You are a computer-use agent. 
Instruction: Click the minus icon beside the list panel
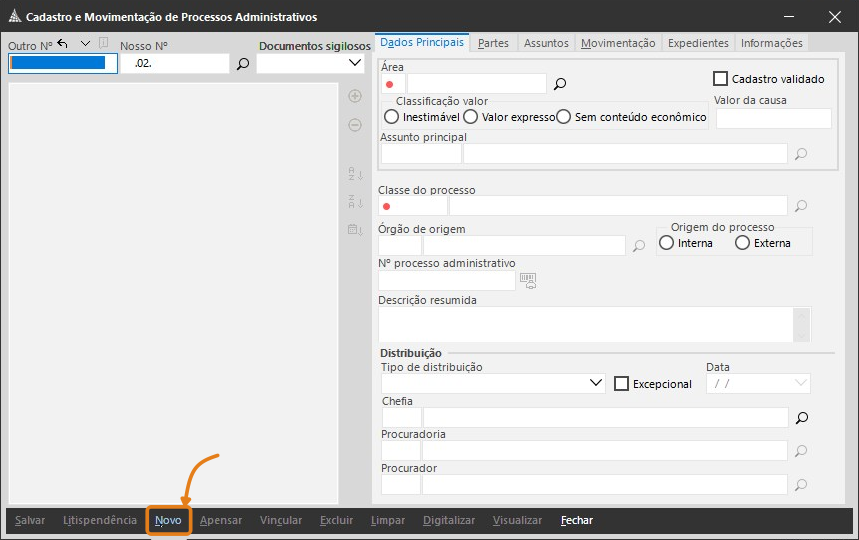coord(354,125)
